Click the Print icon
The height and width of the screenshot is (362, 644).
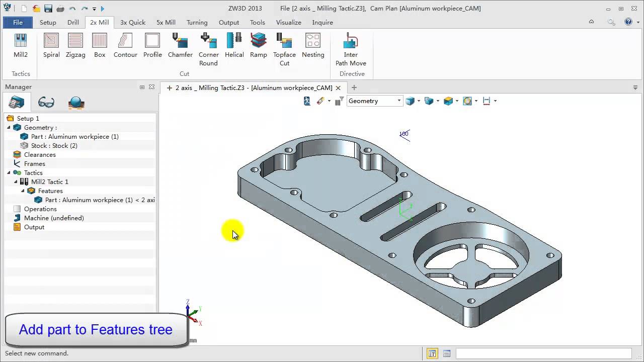coord(60,9)
